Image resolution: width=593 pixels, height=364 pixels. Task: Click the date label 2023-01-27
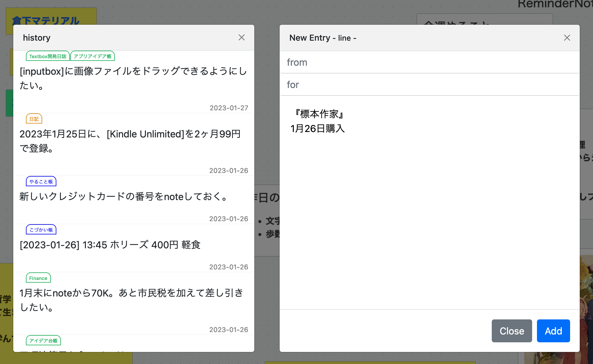point(229,108)
